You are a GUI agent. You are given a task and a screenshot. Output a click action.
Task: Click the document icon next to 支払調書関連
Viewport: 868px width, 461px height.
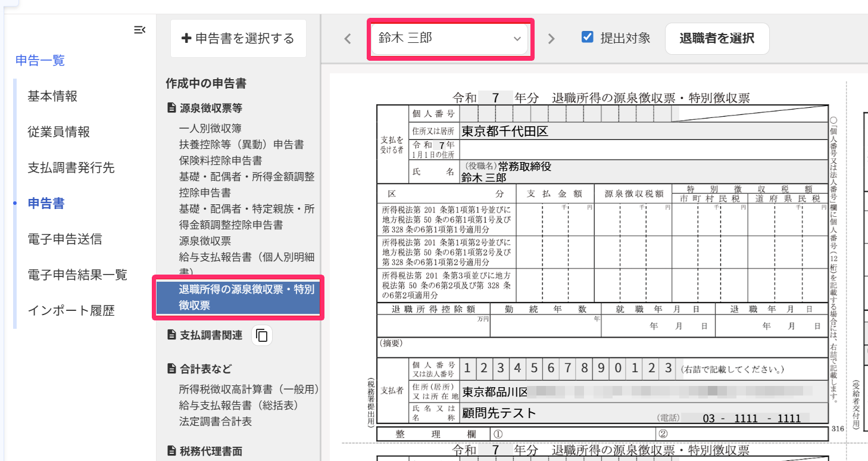click(x=171, y=335)
